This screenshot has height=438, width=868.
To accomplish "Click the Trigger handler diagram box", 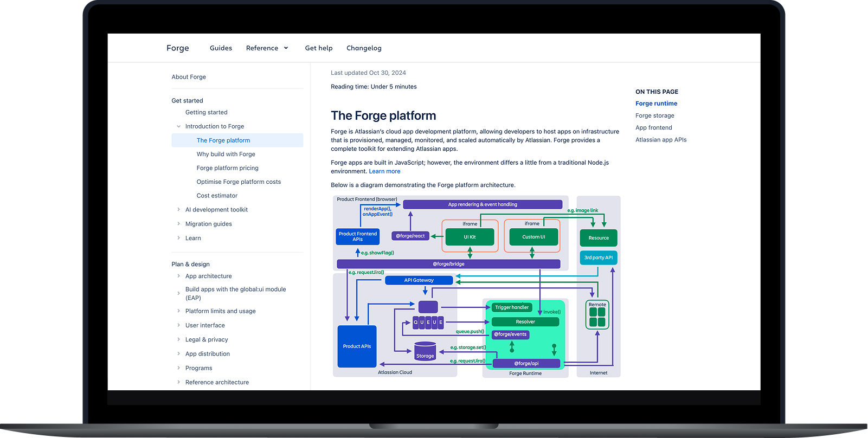I will click(x=512, y=307).
